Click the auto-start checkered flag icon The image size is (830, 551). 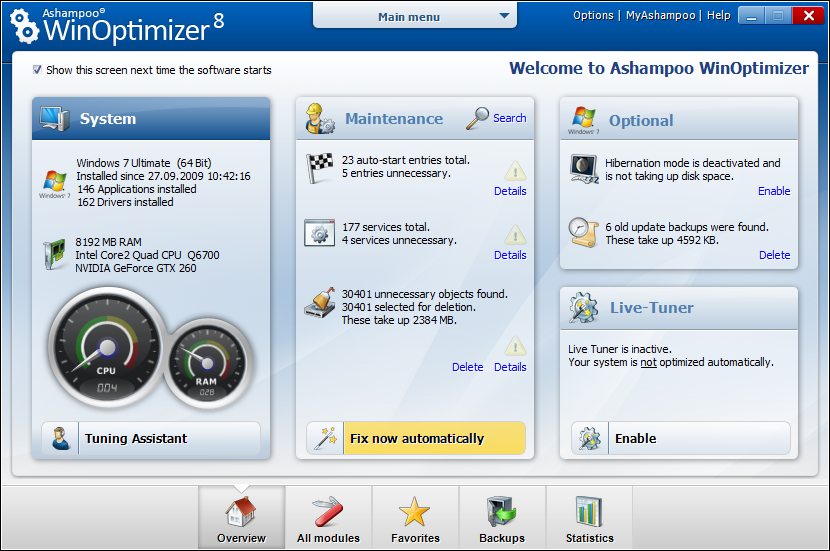[x=319, y=166]
